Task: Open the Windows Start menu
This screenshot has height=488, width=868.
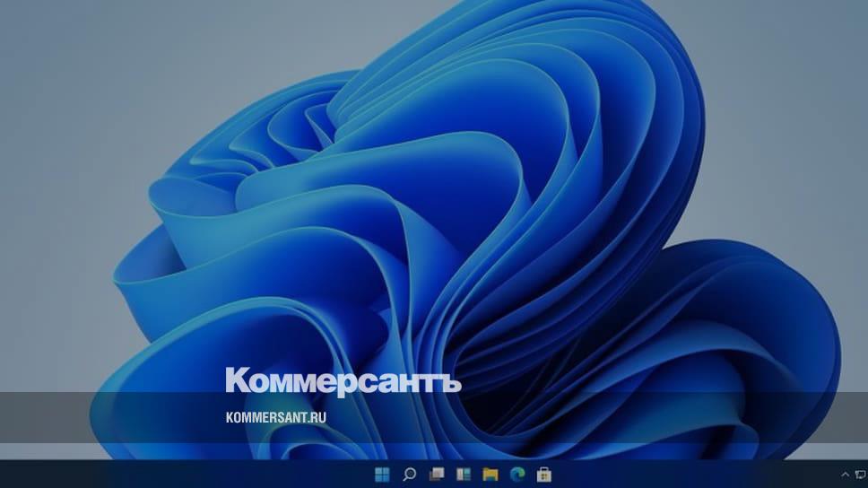Action: [x=382, y=474]
